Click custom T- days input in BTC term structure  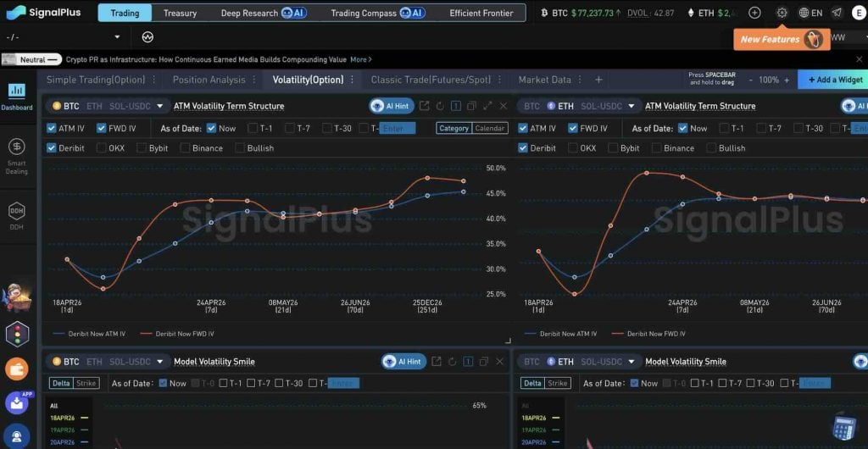pos(397,128)
